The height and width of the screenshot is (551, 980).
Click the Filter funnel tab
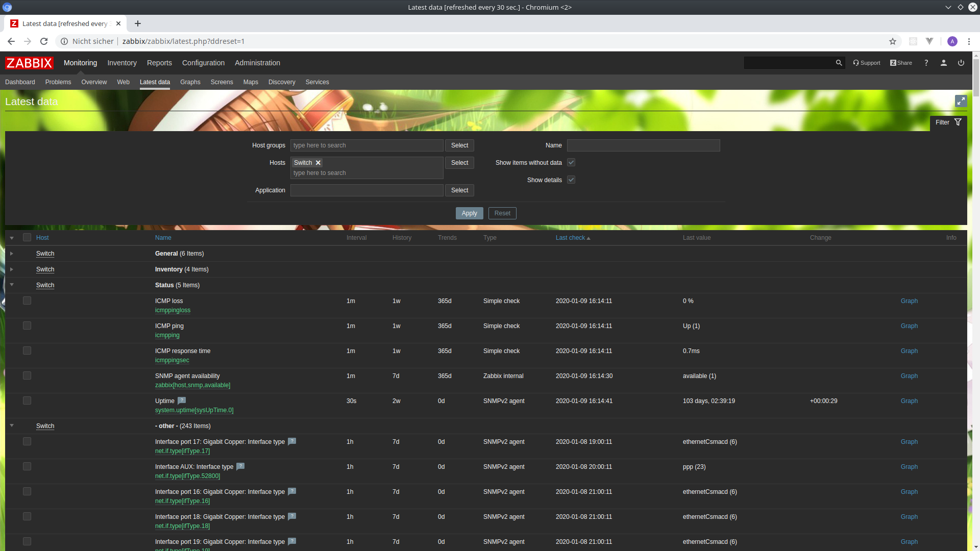coord(948,122)
